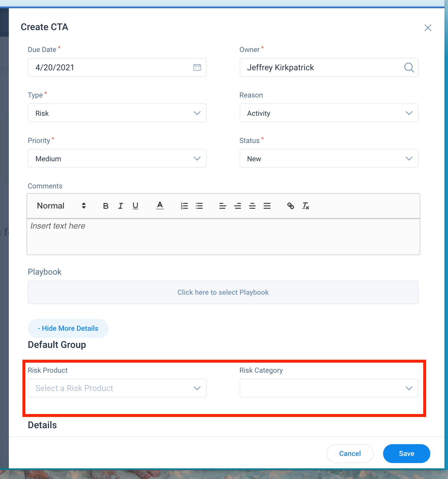
Task: Apply italic formatting in Comments toolbar
Action: coord(120,206)
